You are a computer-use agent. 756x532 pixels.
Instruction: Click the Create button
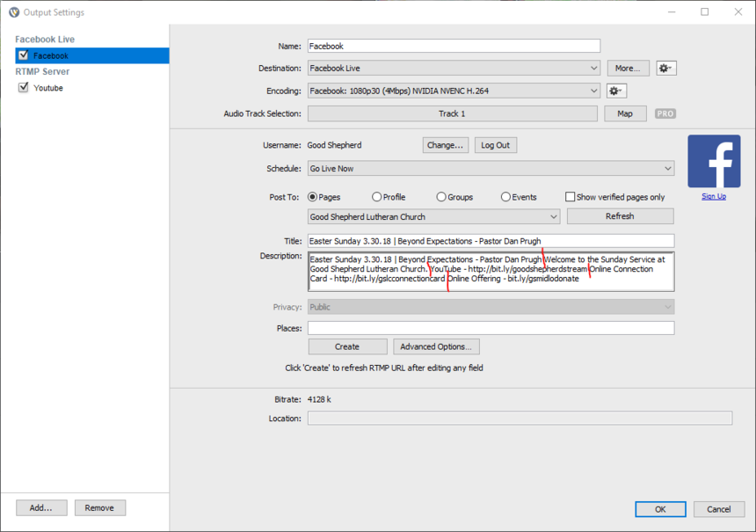coord(347,346)
